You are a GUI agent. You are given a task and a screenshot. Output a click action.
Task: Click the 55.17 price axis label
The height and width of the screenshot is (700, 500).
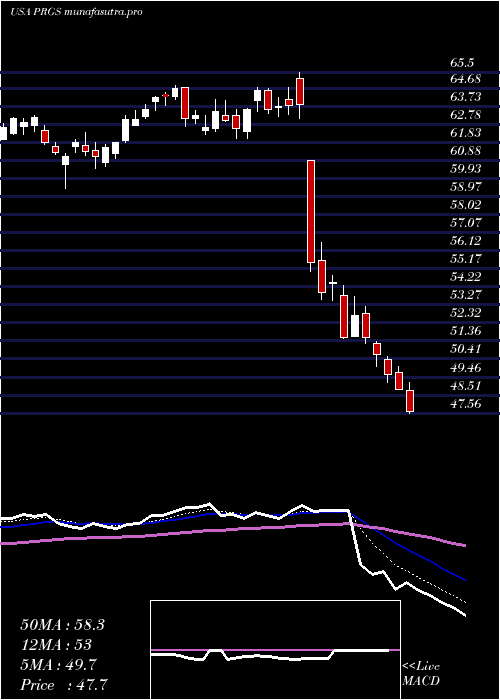[466, 258]
